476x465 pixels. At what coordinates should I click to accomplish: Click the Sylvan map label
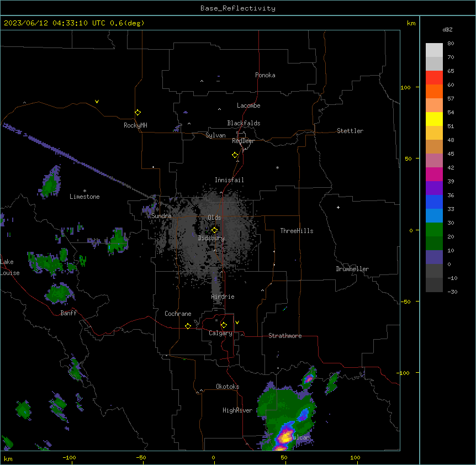pyautogui.click(x=215, y=135)
